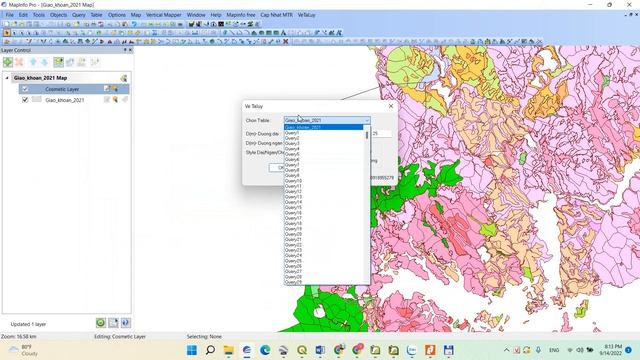Click the Chon Table combo box arrow

pyautogui.click(x=367, y=120)
